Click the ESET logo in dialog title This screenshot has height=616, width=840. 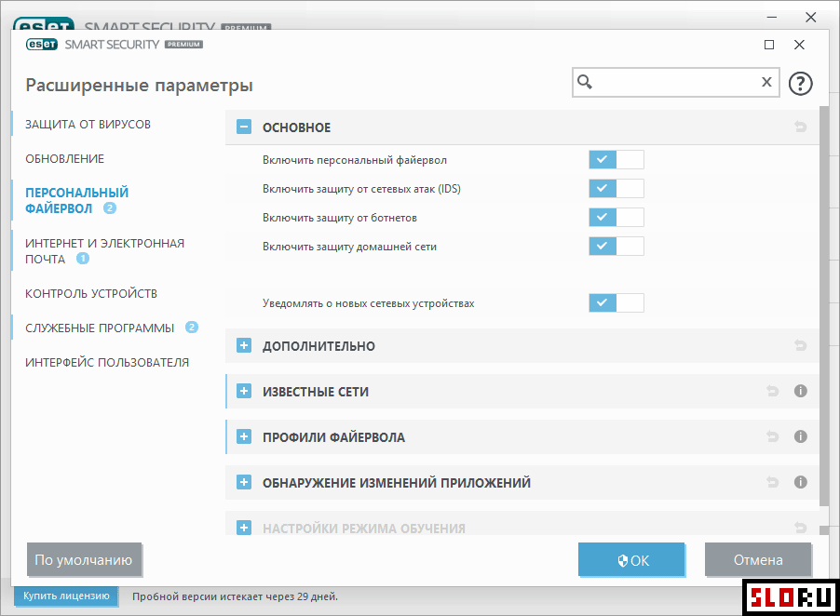[42, 45]
